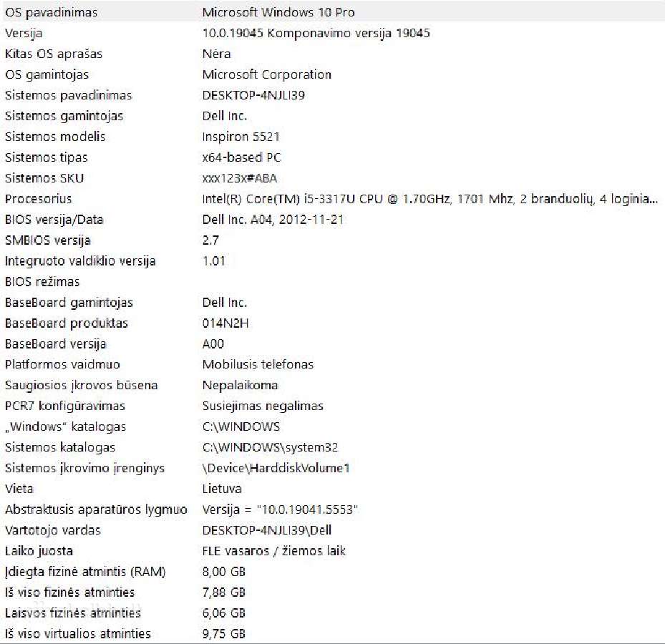Select 'Integruoto valdiklio versija' label
The height and width of the screenshot is (644, 665).
click(x=80, y=261)
